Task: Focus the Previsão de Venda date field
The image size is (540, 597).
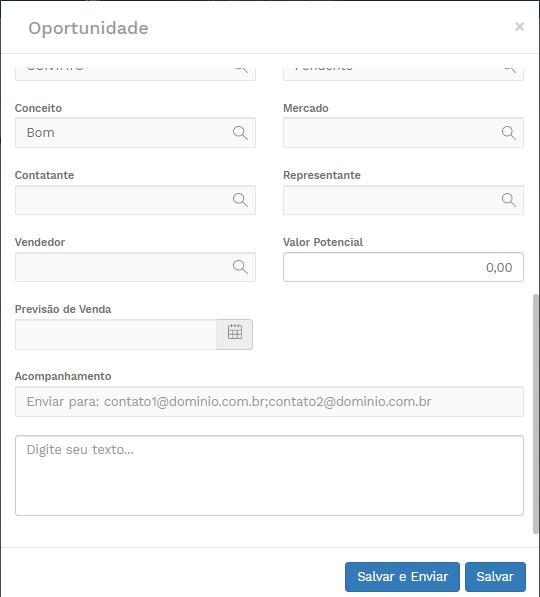Action: [x=116, y=334]
